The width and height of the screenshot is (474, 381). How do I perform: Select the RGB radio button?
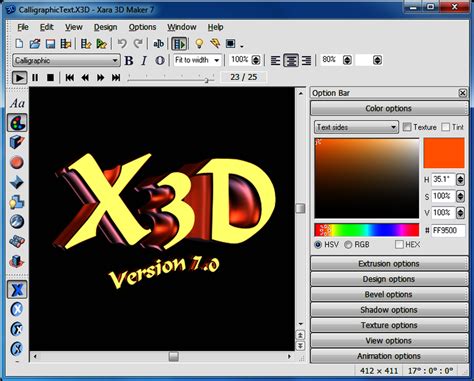point(348,245)
